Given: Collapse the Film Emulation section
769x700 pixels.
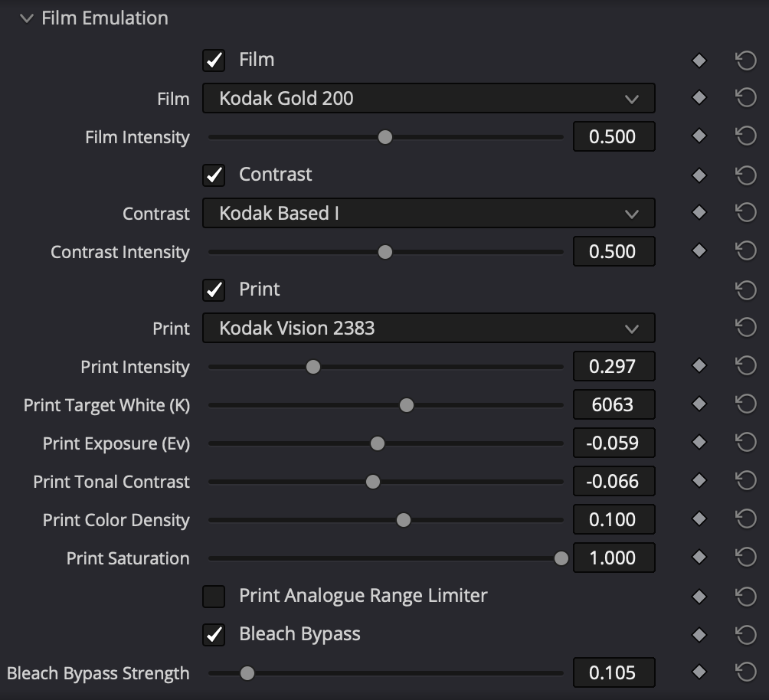Looking at the screenshot, I should [x=27, y=18].
